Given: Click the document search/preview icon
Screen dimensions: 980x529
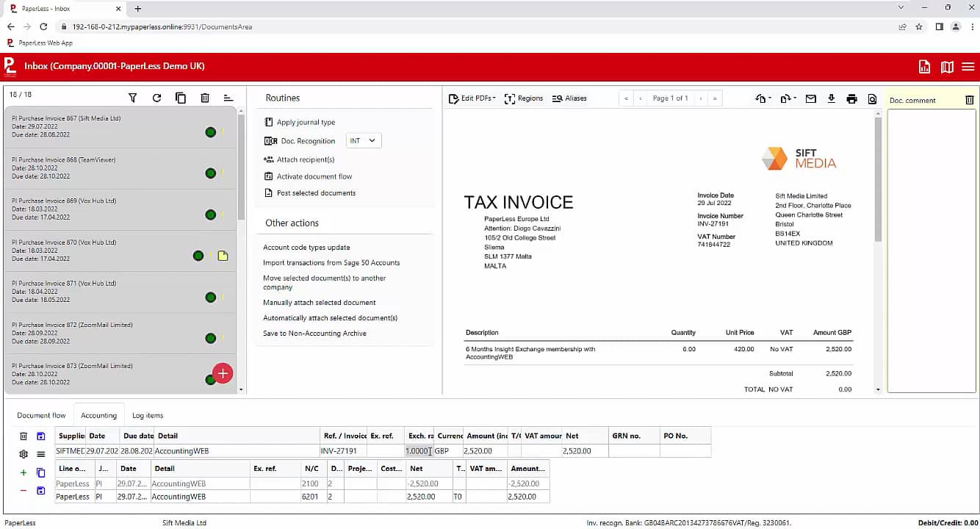Looking at the screenshot, I should (872, 98).
